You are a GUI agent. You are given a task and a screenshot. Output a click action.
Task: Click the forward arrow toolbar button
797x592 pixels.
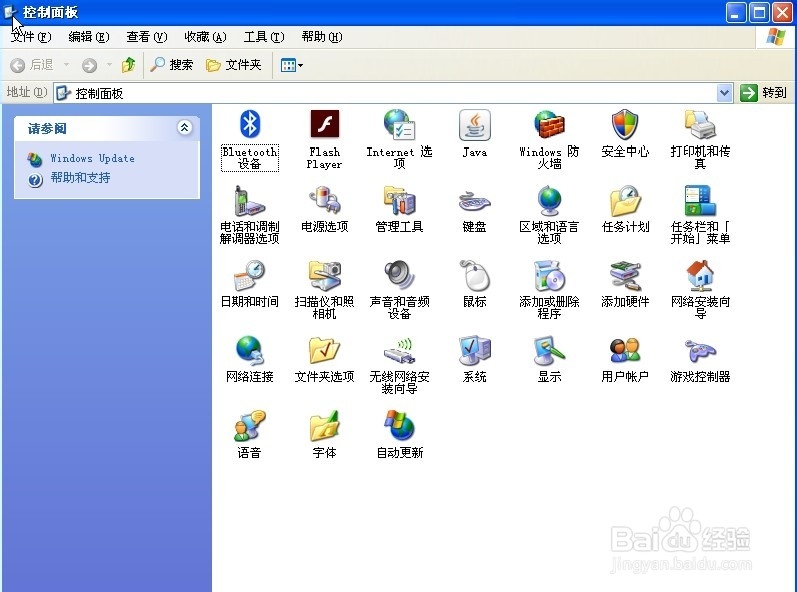point(89,65)
